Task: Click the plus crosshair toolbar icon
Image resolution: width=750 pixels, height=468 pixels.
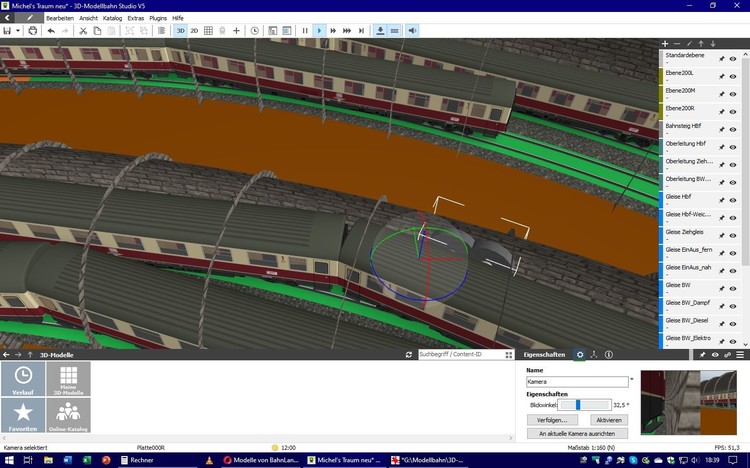Action: [x=236, y=31]
